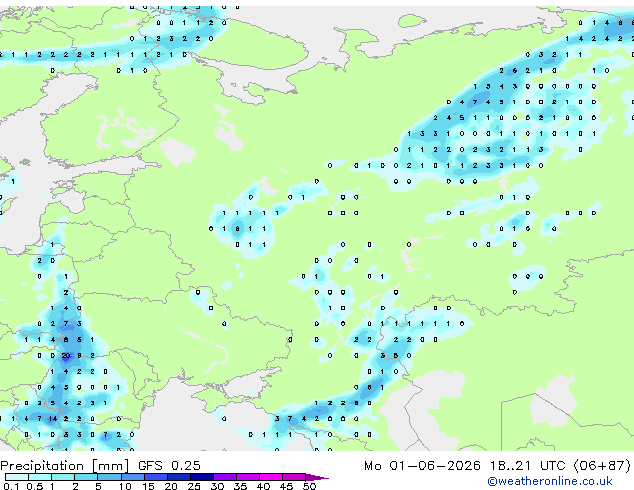Select the 10–15 mm legend color swatch
Screen dimensions: 634x490
point(132,477)
